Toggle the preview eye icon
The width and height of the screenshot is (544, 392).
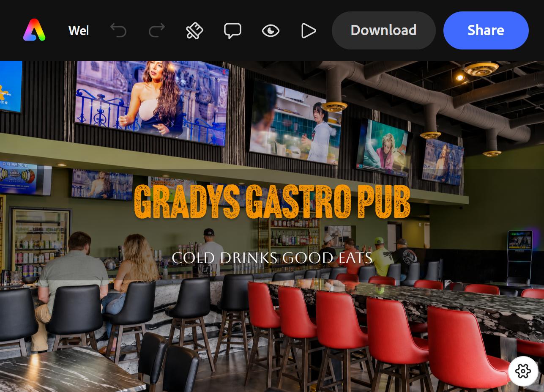(271, 30)
